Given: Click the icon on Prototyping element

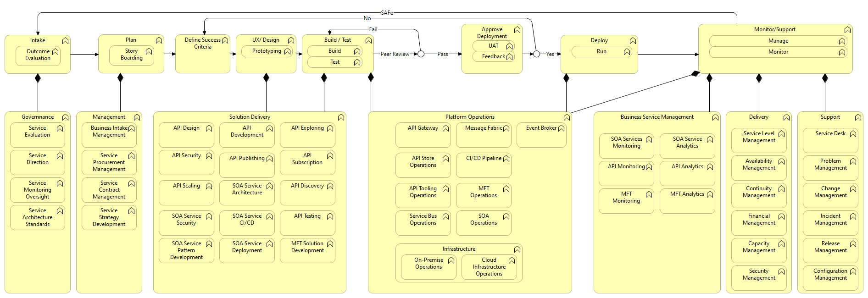Looking at the screenshot, I should coord(287,51).
